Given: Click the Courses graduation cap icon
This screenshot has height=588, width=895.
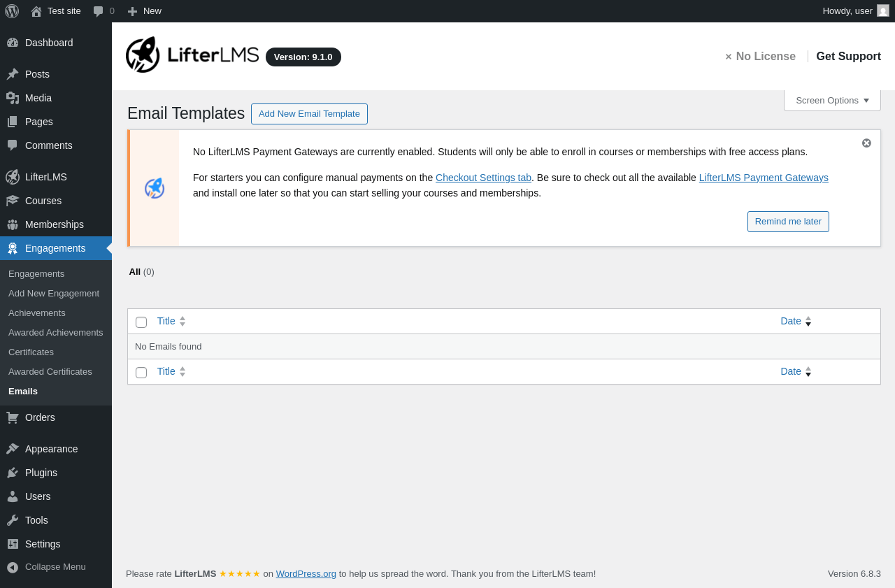Looking at the screenshot, I should (x=13, y=201).
